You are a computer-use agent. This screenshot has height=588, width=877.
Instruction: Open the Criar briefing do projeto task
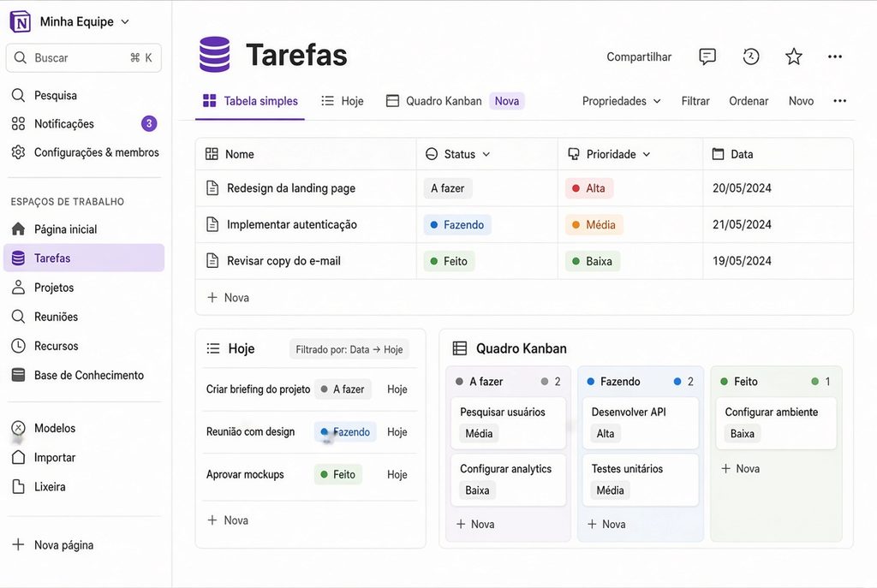pyautogui.click(x=258, y=389)
